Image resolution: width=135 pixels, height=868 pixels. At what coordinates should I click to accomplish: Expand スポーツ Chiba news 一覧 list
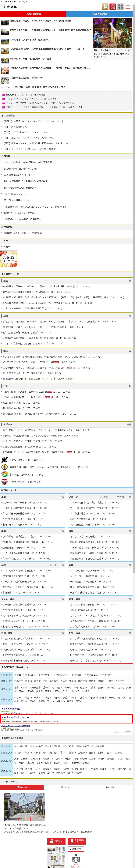point(129,424)
